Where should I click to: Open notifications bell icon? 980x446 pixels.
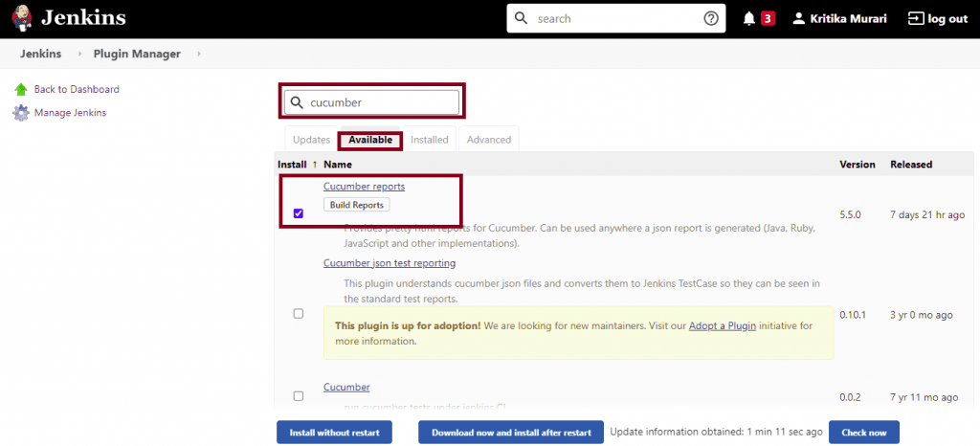click(749, 18)
